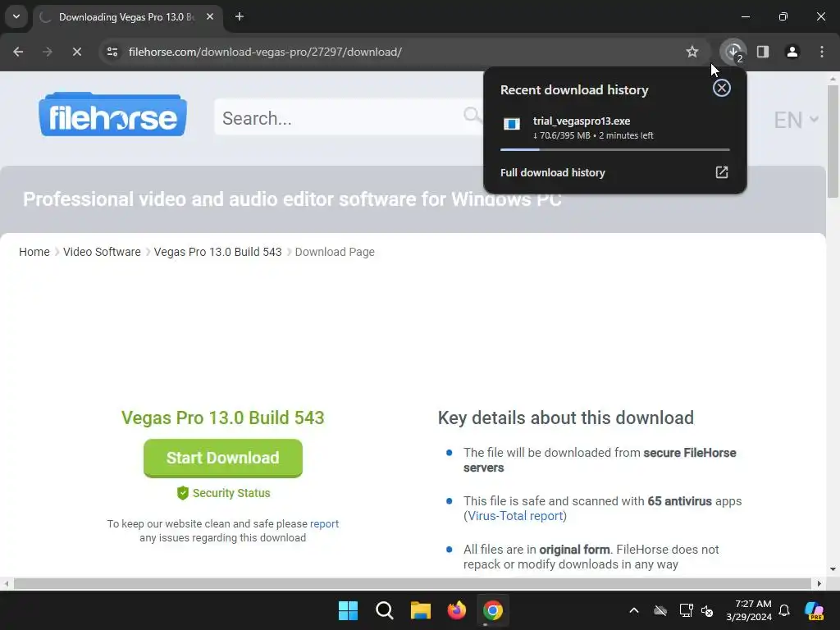This screenshot has width=840, height=630.
Task: Open a new browser tab
Action: point(240,16)
